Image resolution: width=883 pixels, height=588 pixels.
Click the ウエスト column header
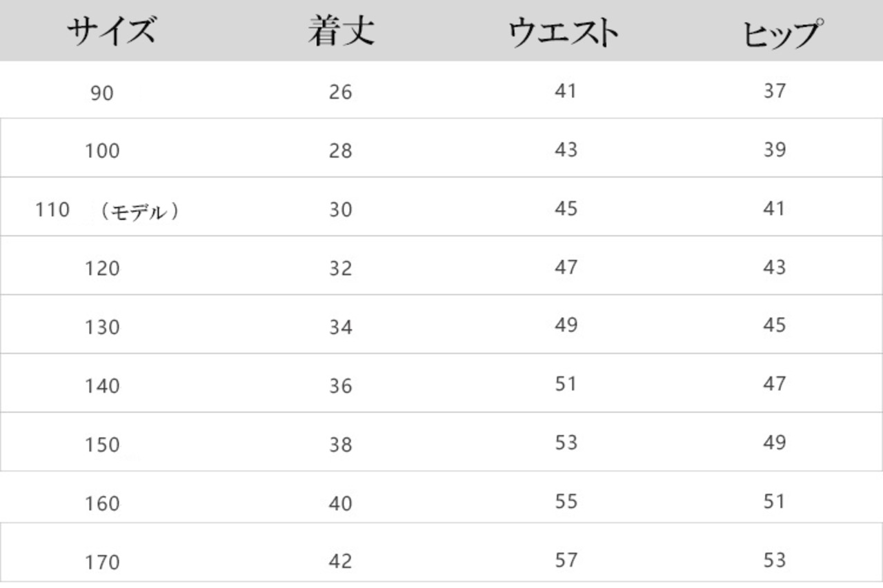point(564,32)
